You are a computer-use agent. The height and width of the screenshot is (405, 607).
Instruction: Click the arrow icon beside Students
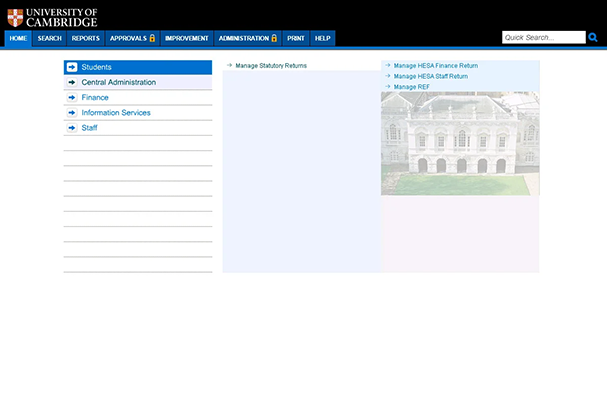(72, 67)
